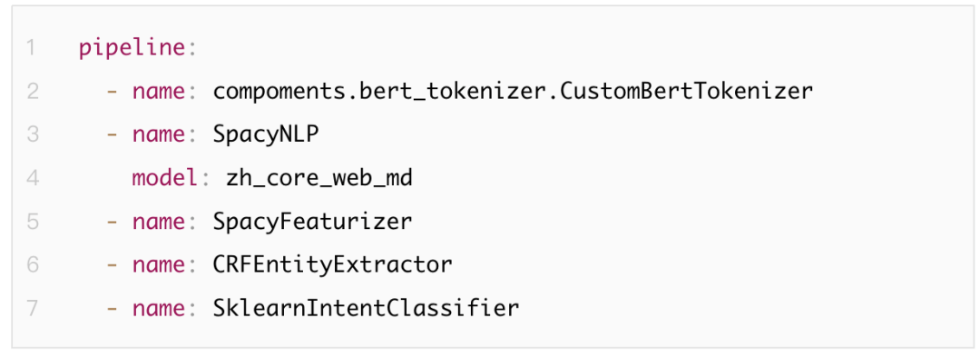Click the 'pipeline' keyword on line 1
980x358 pixels.
point(132,49)
